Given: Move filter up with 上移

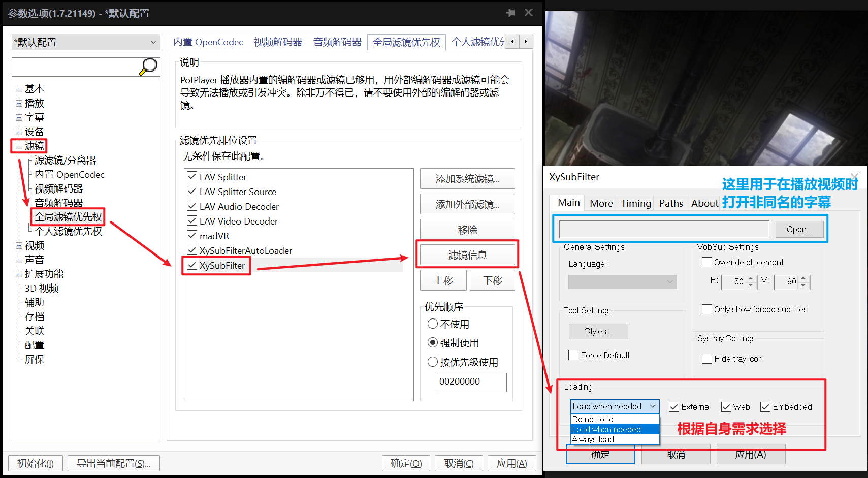Looking at the screenshot, I should point(443,280).
